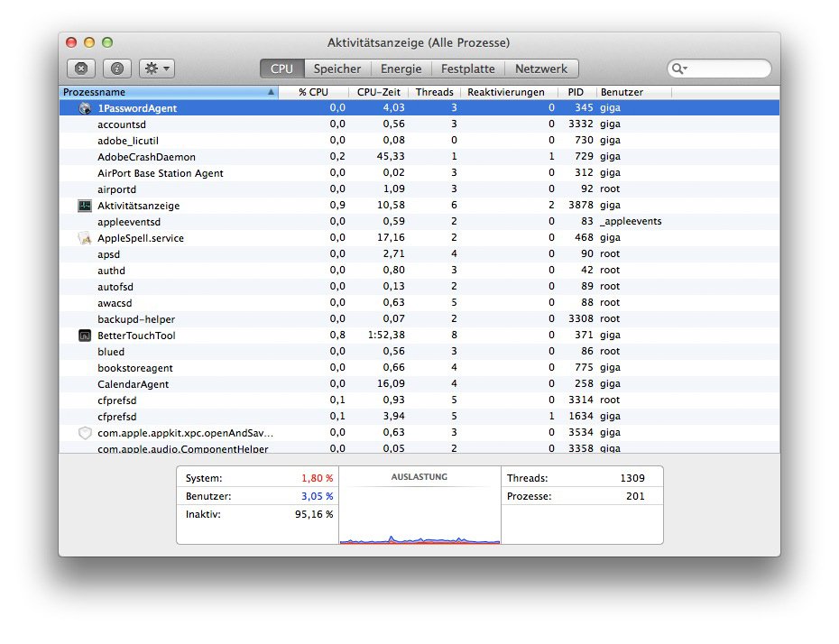This screenshot has width=839, height=644.
Task: Switch to the Energie tab
Action: click(x=401, y=69)
